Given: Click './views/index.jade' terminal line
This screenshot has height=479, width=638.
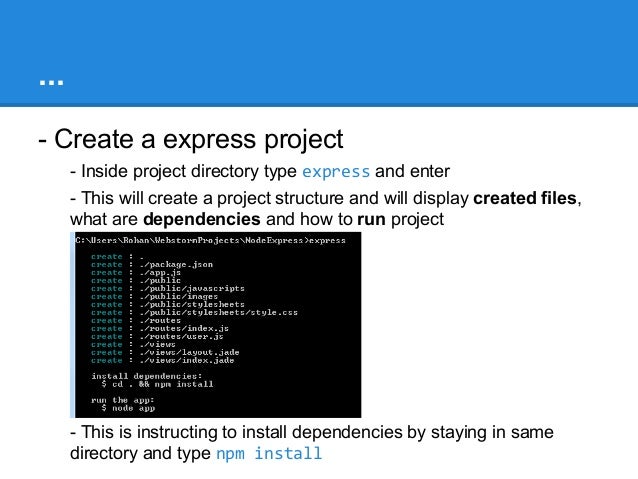Looking at the screenshot, I should click(x=162, y=361).
